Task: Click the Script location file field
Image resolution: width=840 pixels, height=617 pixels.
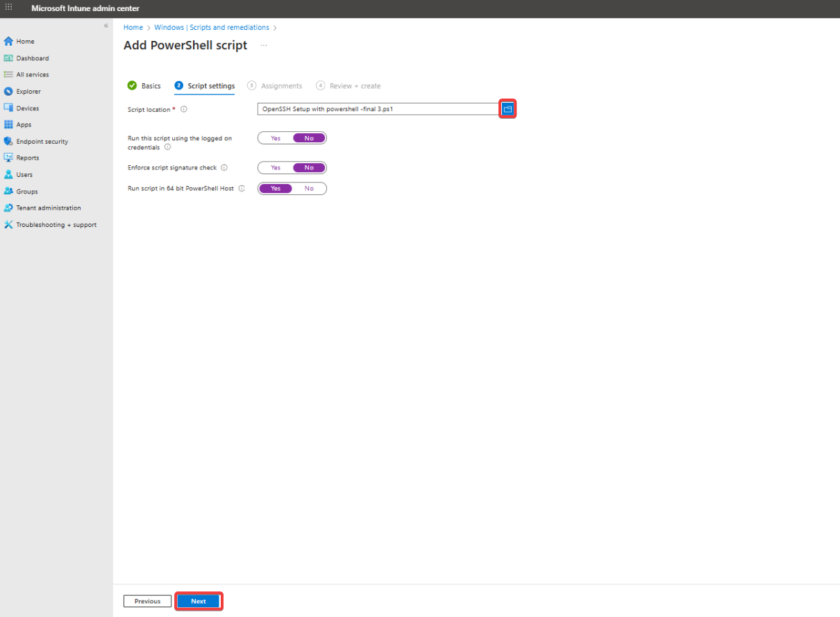Action: 378,109
